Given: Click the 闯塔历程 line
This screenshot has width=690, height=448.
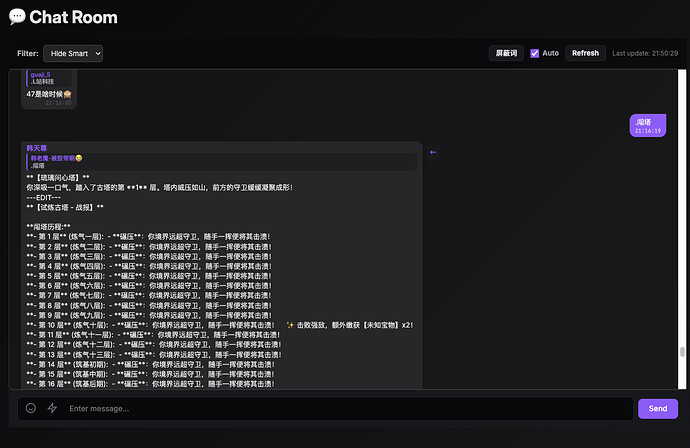Looking at the screenshot, I should tap(48, 227).
